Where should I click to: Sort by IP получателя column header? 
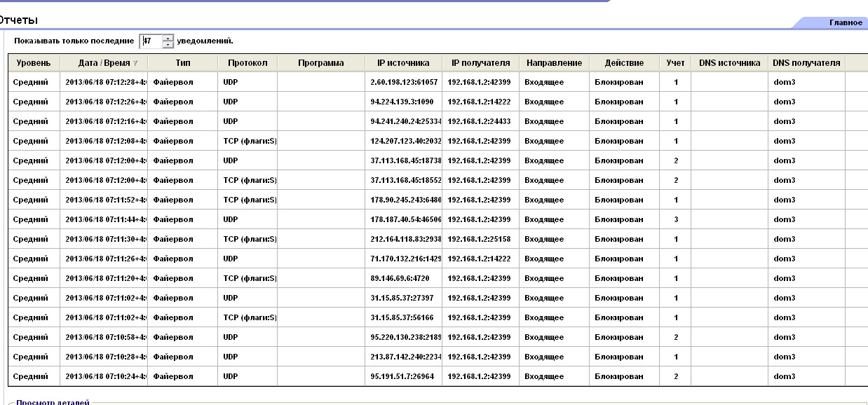480,63
